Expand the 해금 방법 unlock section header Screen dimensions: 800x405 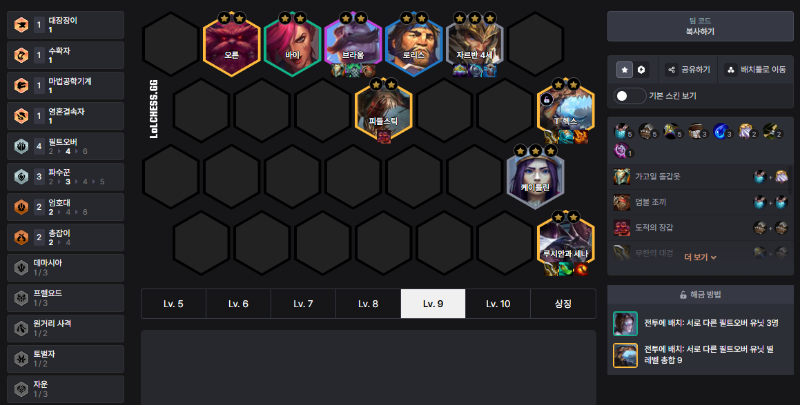pyautogui.click(x=700, y=295)
